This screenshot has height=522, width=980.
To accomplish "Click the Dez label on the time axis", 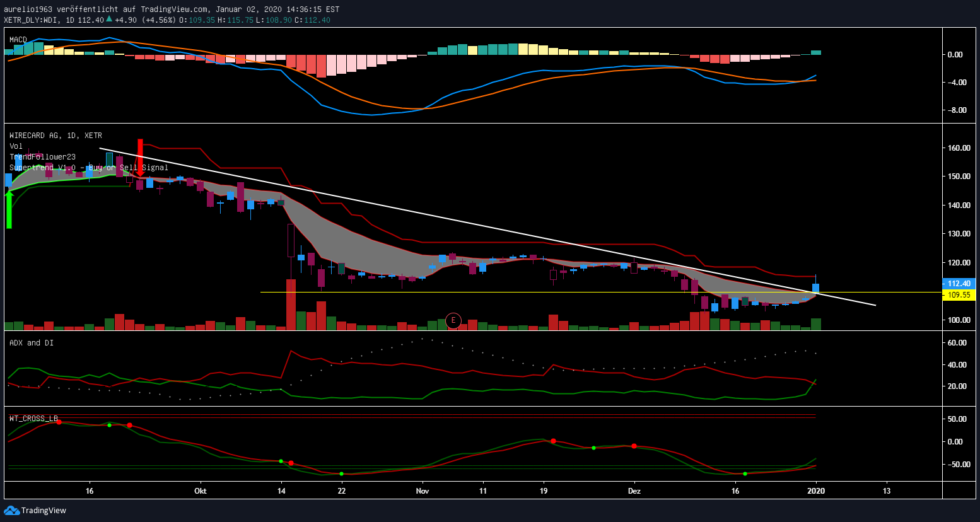I will [x=634, y=491].
